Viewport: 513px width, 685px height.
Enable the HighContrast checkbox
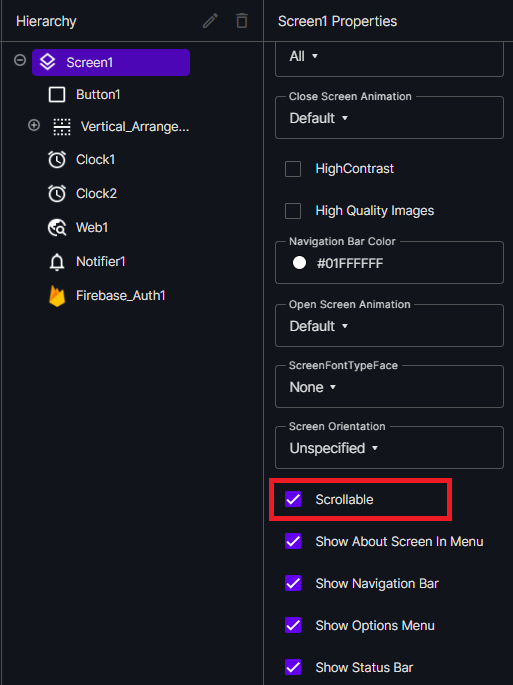point(293,169)
